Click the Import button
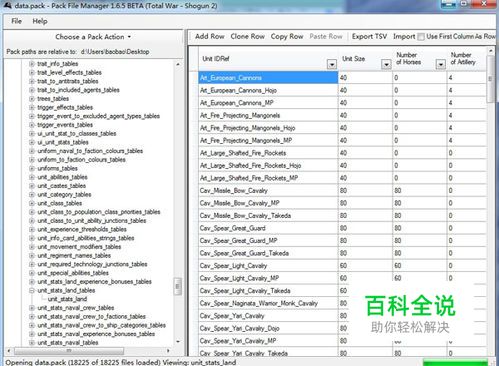The height and width of the screenshot is (366, 499). (x=404, y=36)
